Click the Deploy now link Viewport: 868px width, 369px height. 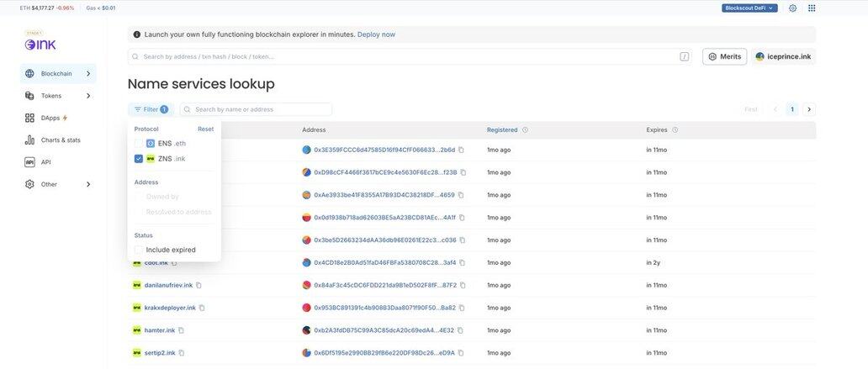[x=376, y=34]
